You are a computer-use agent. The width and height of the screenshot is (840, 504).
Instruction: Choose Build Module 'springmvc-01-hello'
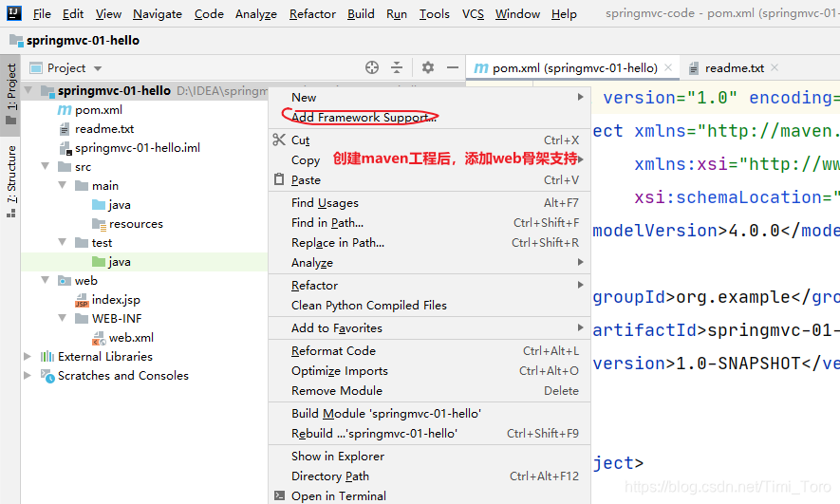pos(429,414)
